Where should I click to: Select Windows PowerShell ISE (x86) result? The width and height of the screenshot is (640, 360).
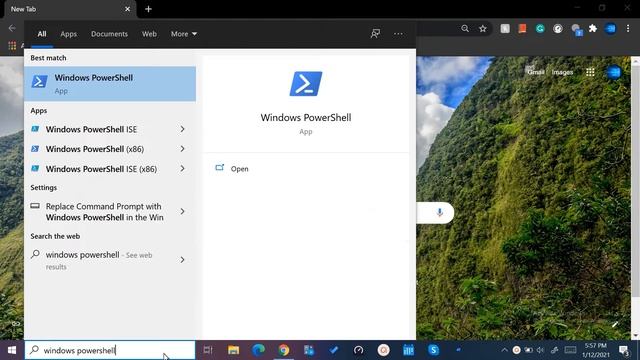102,169
